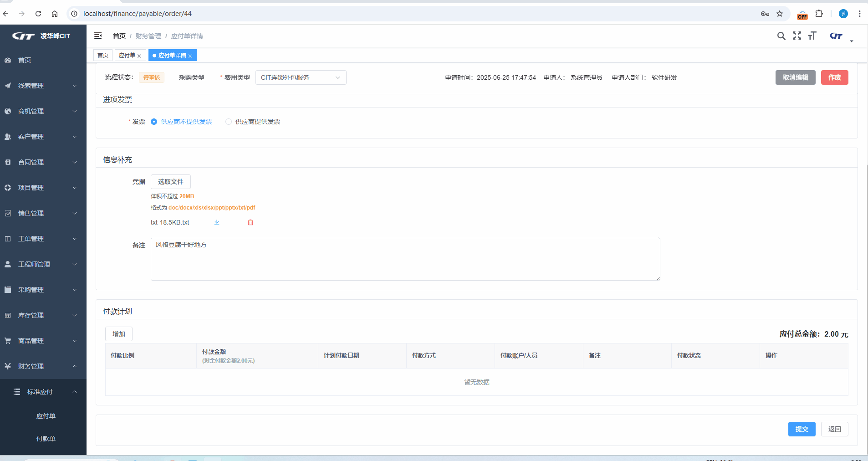Open the 费用类型 dropdown

point(301,77)
